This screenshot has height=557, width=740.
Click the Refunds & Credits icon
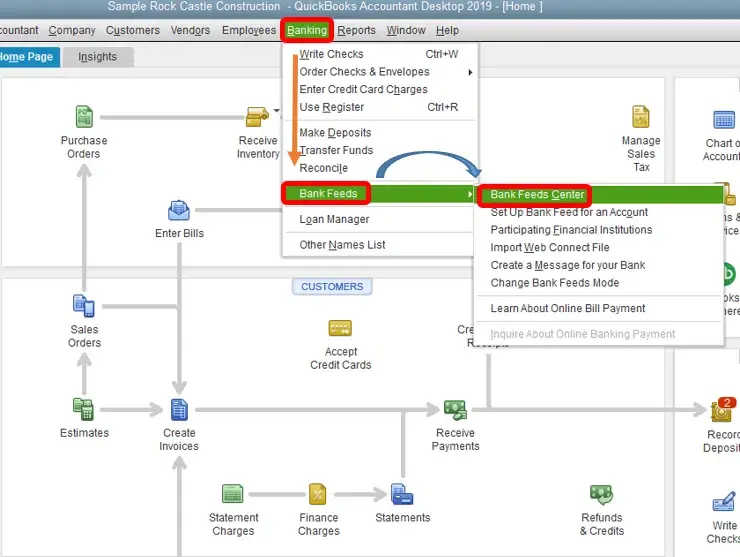(601, 494)
